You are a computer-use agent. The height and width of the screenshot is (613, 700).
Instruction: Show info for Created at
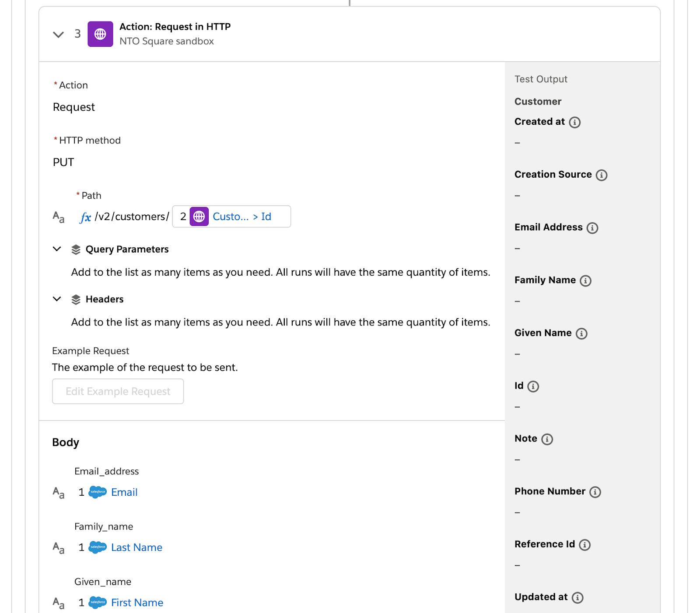tap(575, 122)
